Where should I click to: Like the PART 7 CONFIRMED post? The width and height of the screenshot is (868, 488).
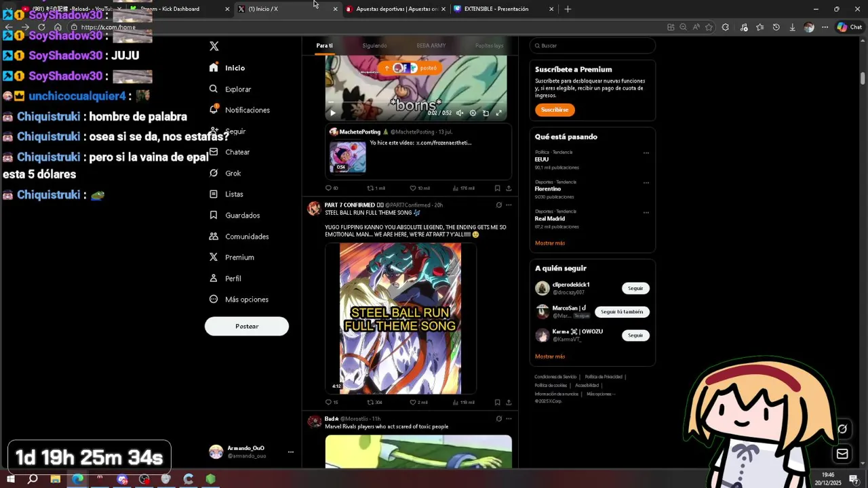(418, 402)
